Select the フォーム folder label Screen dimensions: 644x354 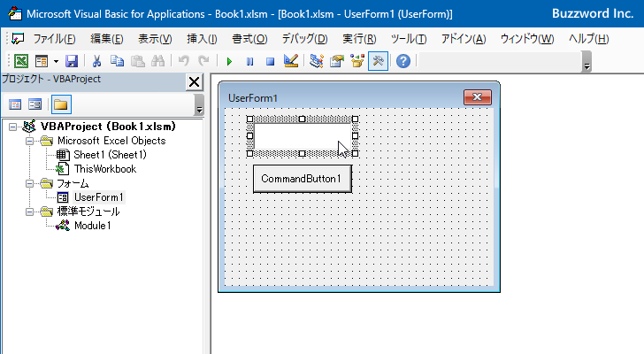pyautogui.click(x=73, y=183)
